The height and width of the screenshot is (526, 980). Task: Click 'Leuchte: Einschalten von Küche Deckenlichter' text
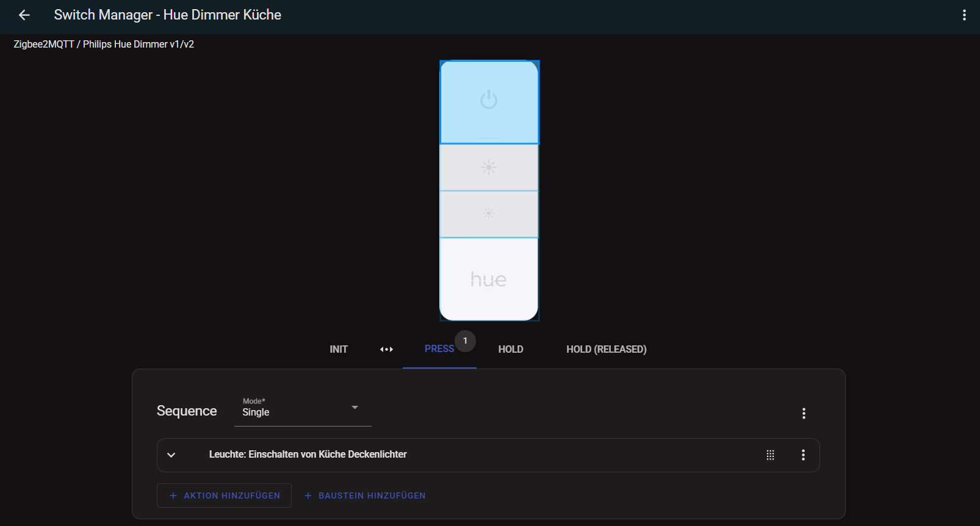coord(308,454)
